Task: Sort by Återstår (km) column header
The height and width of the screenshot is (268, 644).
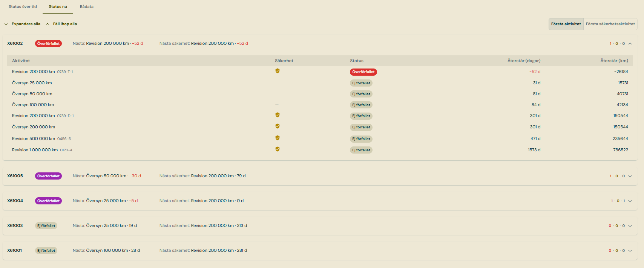Action: tap(614, 61)
